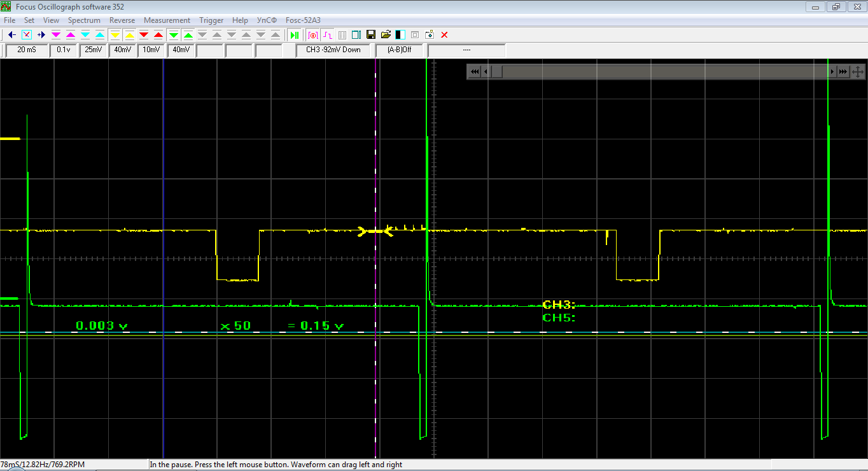Click the (A-B)Off button
This screenshot has width=868, height=471.
coord(399,50)
